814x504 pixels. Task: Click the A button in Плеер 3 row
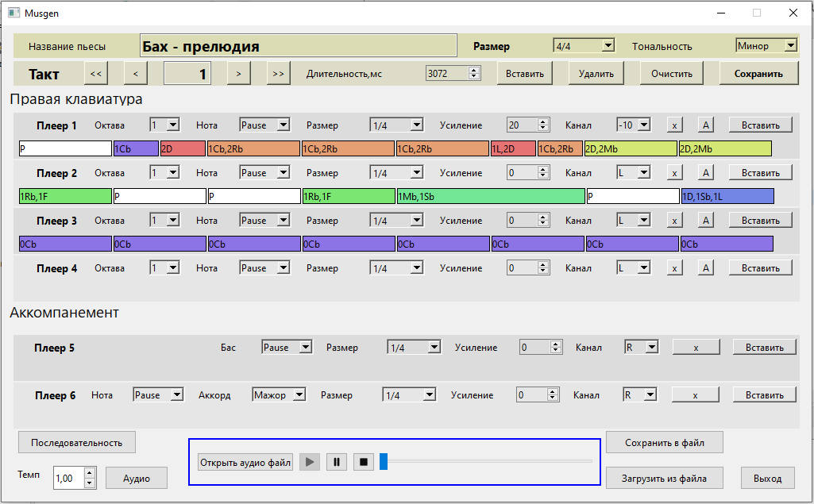click(705, 221)
